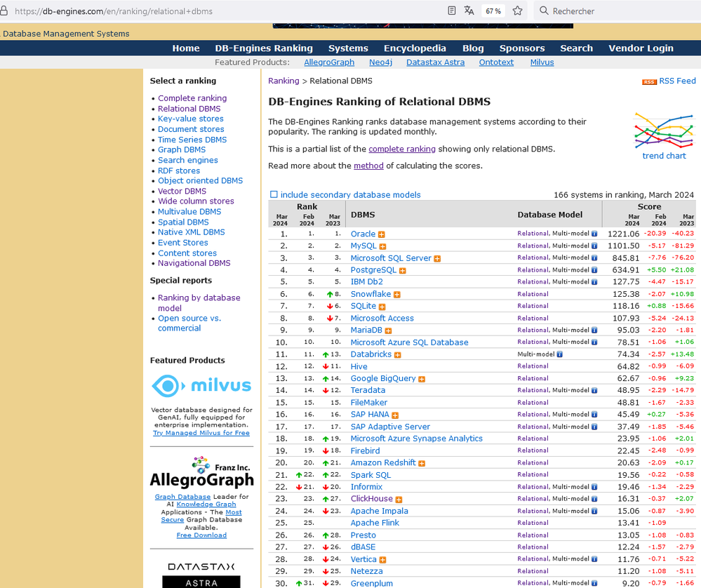Click the db-engines.com URL address field

tap(114, 11)
